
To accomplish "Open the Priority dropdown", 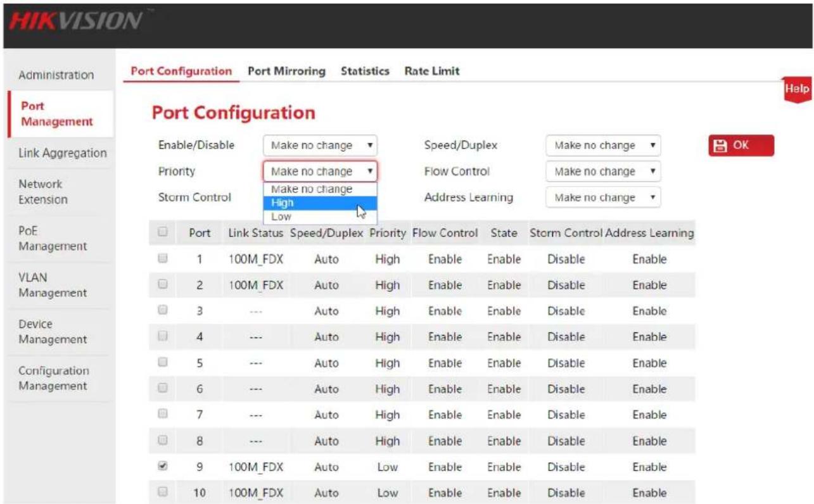I will click(320, 172).
